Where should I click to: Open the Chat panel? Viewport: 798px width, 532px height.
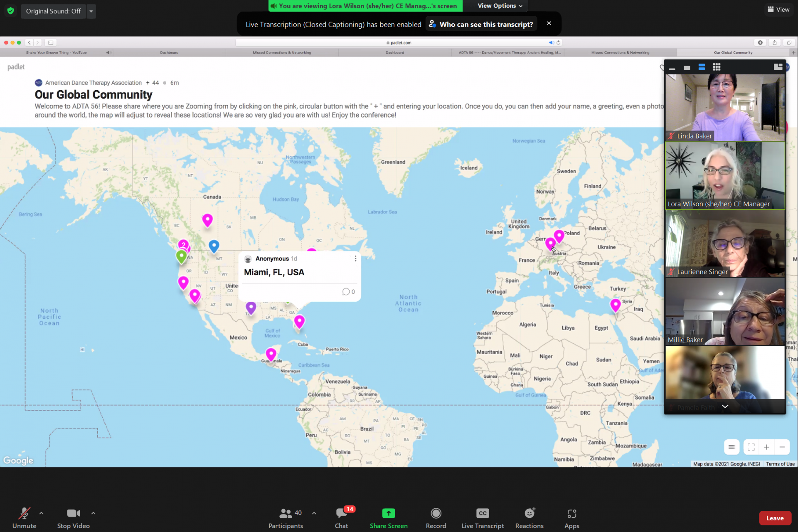342,518
